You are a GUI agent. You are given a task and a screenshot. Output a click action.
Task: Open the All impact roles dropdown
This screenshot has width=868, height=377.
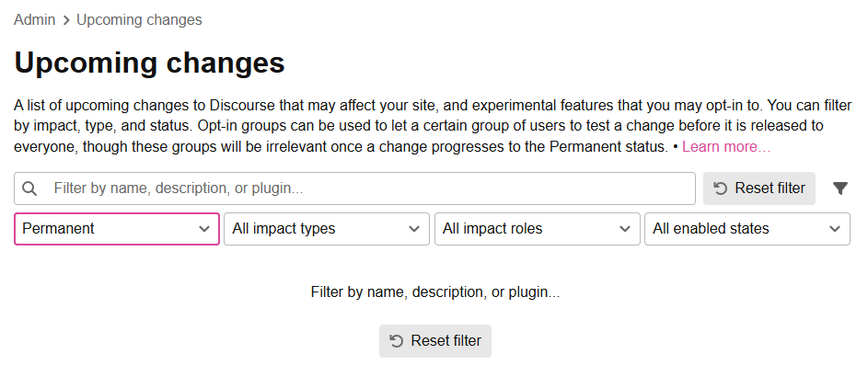click(x=537, y=229)
